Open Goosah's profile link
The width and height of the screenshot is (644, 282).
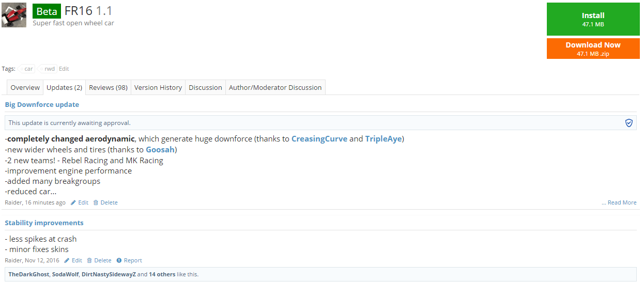pos(160,150)
